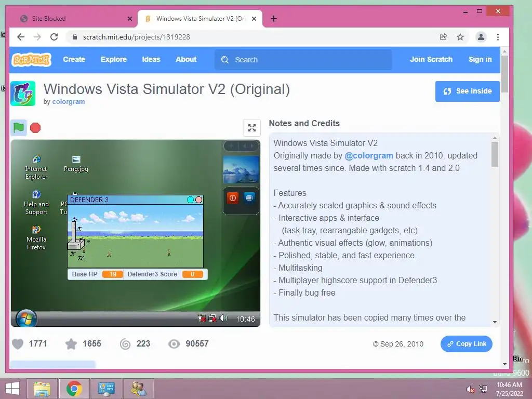Viewport: 532px width, 399px height.
Task: Select the Windows Vista Simulator V2 tab
Action: pos(200,19)
